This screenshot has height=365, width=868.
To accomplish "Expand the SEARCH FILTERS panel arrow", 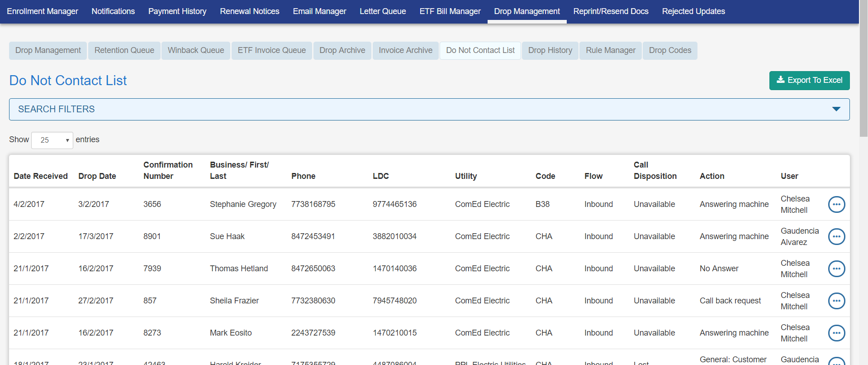I will point(836,109).
